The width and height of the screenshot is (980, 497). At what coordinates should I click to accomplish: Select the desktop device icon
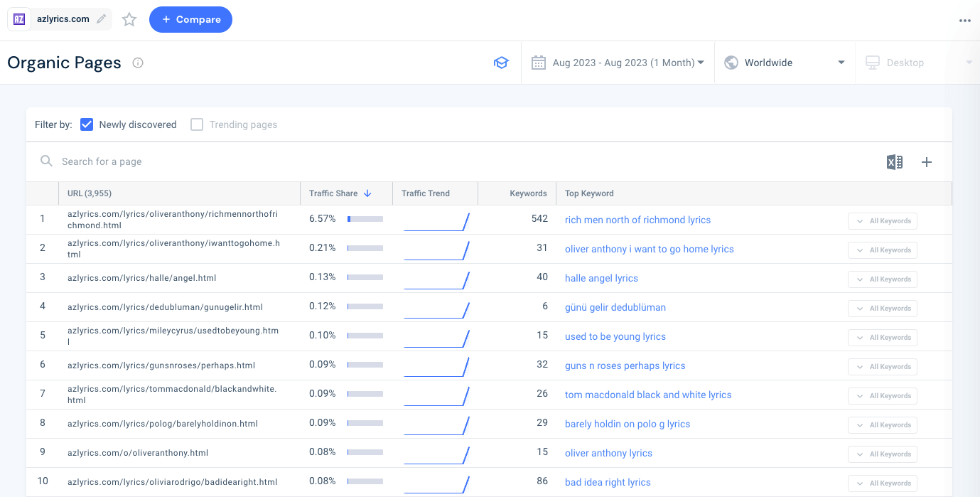[871, 63]
